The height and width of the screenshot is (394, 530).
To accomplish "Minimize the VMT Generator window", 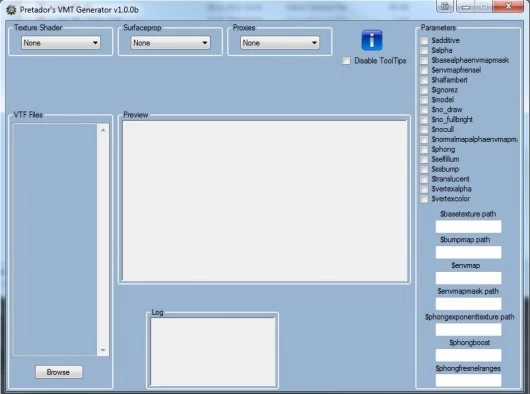I will click(x=466, y=6).
